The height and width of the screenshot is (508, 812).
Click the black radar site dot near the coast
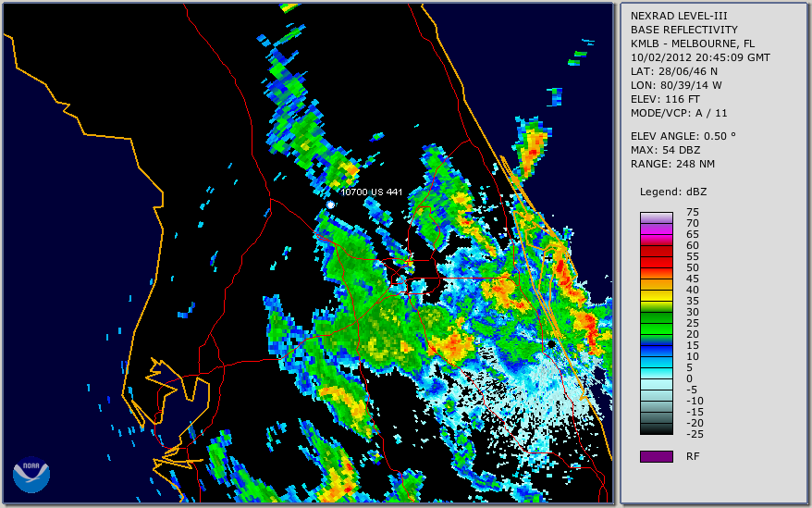tap(551, 344)
